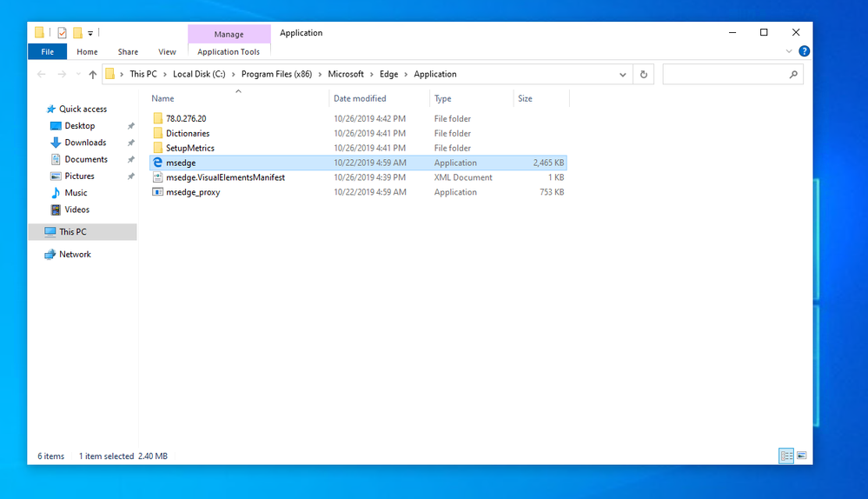868x499 pixels.
Task: Click the New folder quick access icon
Action: [78, 33]
